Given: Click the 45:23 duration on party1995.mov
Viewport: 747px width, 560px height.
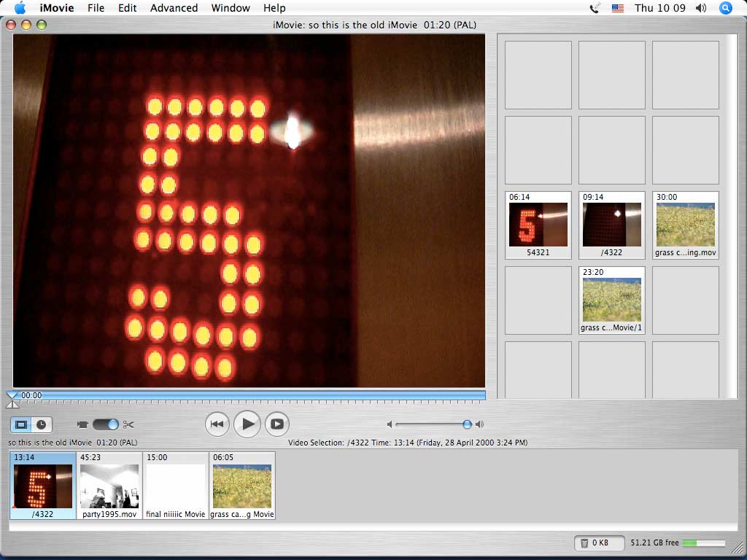Looking at the screenshot, I should [x=90, y=457].
